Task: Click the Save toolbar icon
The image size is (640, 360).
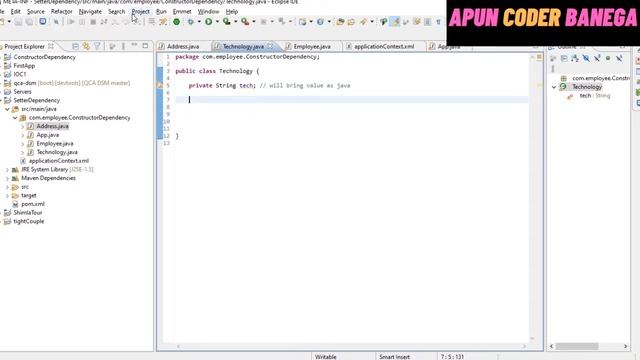Action: [x=18, y=22]
